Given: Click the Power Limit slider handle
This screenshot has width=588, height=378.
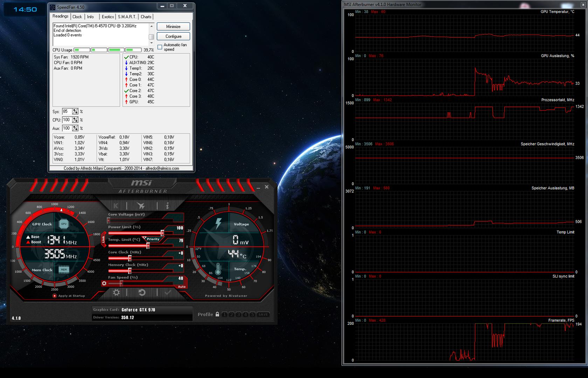Looking at the screenshot, I should pyautogui.click(x=162, y=233).
